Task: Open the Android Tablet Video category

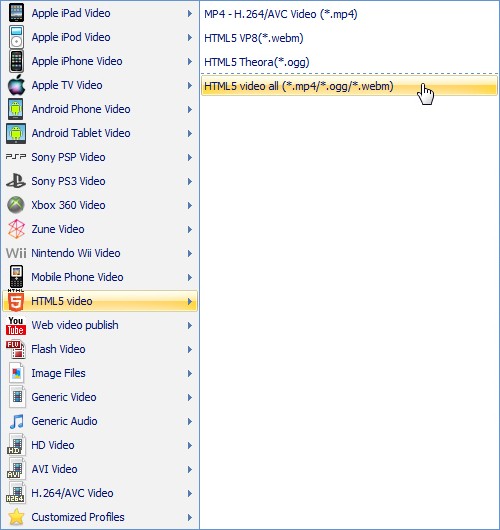Action: click(x=100, y=133)
